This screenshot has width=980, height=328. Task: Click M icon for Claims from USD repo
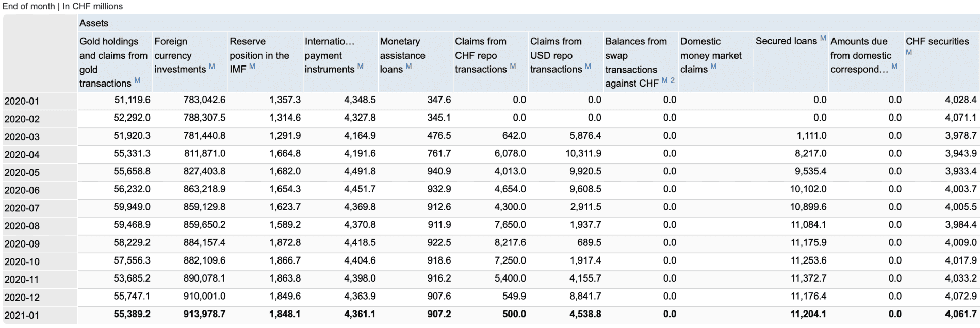588,67
